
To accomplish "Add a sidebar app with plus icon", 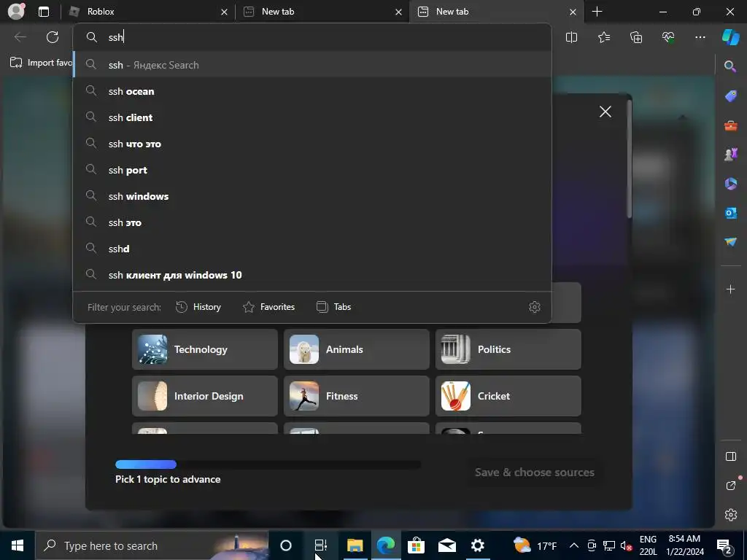I will [x=730, y=289].
